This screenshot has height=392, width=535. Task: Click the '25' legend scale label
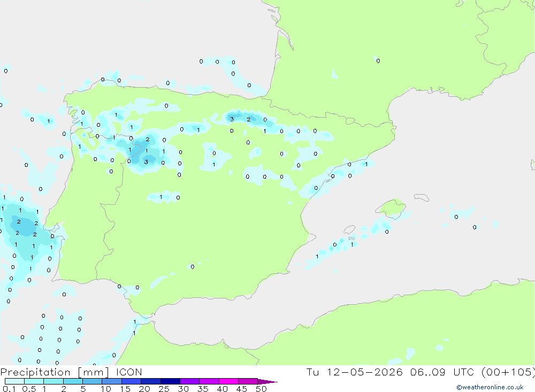coord(164,389)
